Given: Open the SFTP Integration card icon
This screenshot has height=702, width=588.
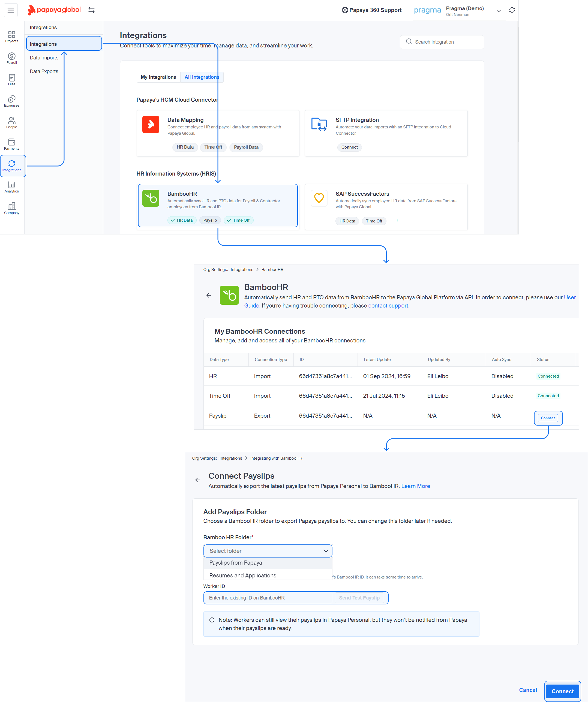Looking at the screenshot, I should (x=319, y=124).
